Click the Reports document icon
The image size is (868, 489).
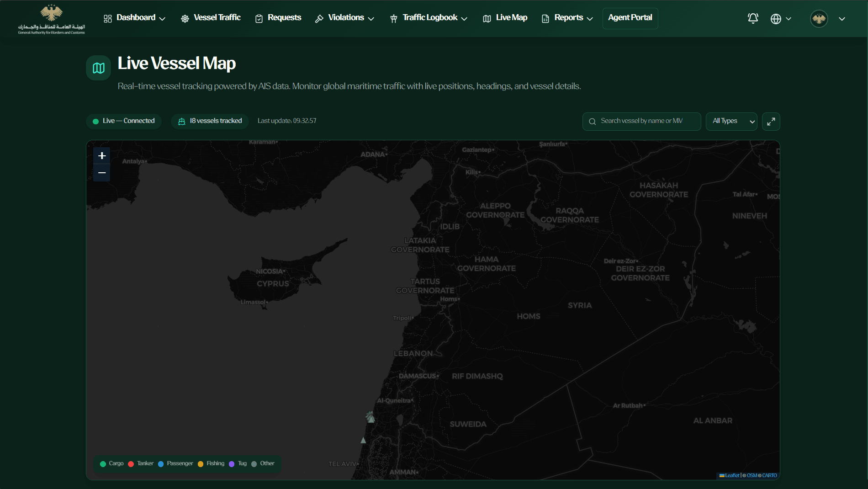click(545, 19)
